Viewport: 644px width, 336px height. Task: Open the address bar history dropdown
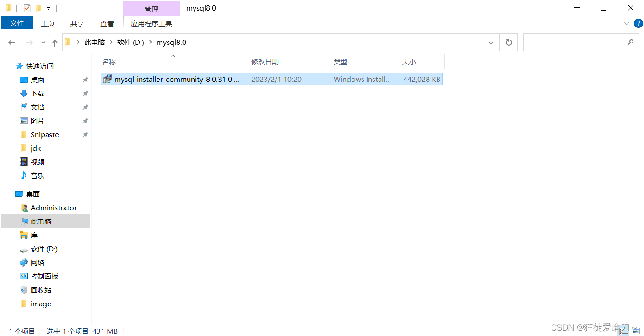pyautogui.click(x=491, y=42)
